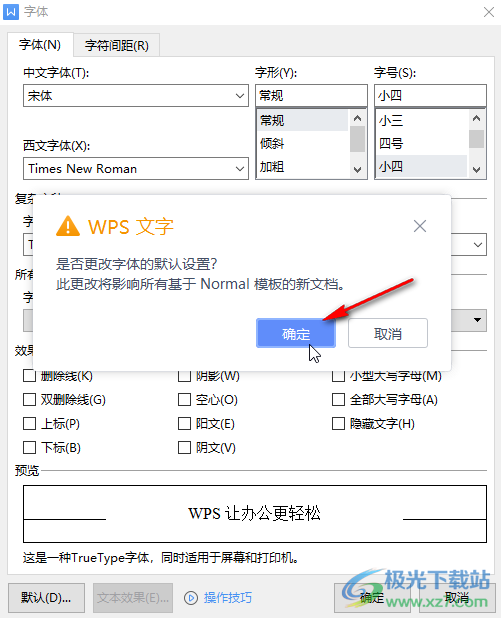Image resolution: width=501 pixels, height=618 pixels.
Task: Enable the 阳文(E) checkbox
Action: coord(184,424)
